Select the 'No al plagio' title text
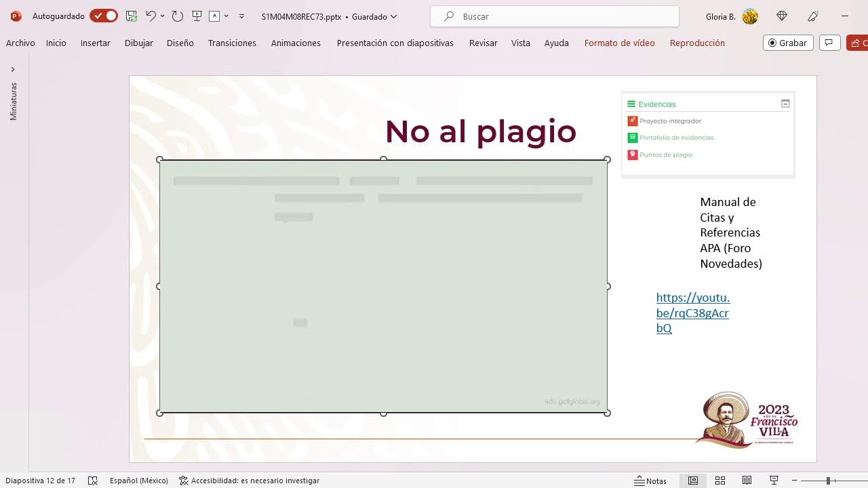 click(481, 131)
